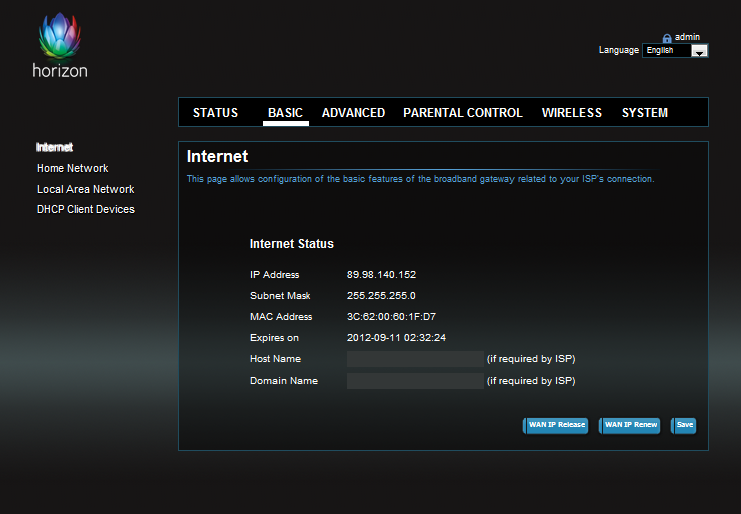Select Internet in the sidebar
The height and width of the screenshot is (514, 741).
[x=54, y=147]
